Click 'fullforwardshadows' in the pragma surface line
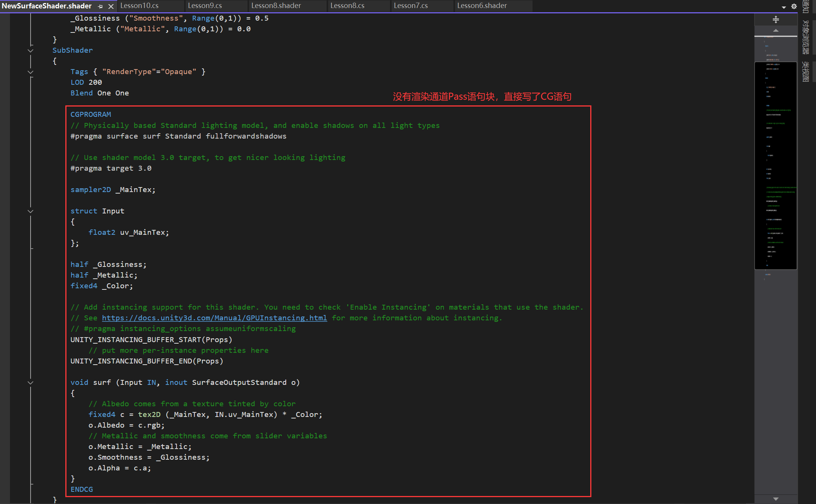 pos(246,136)
